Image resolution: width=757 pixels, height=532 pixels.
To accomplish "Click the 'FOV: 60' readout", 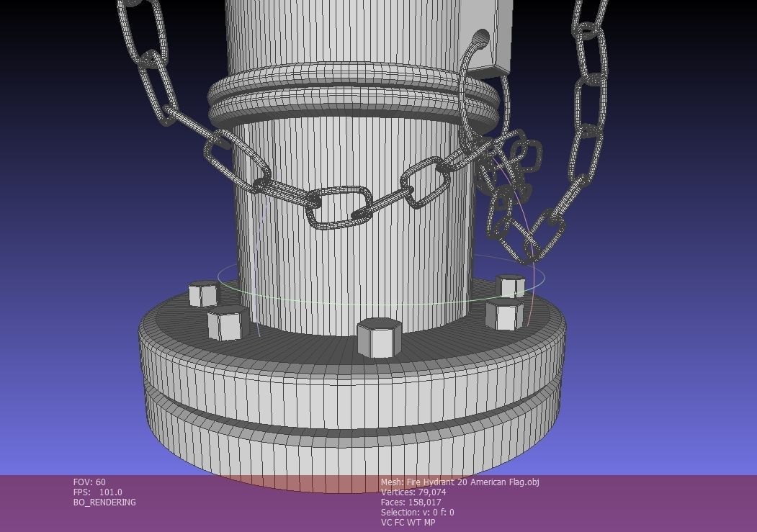I will tap(89, 482).
